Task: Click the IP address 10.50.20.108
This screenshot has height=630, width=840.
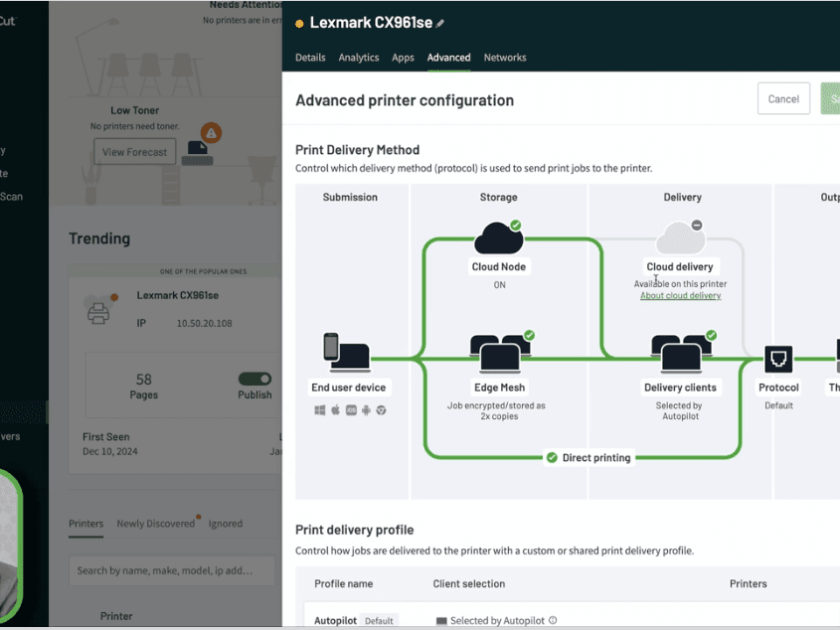Action: [x=204, y=323]
